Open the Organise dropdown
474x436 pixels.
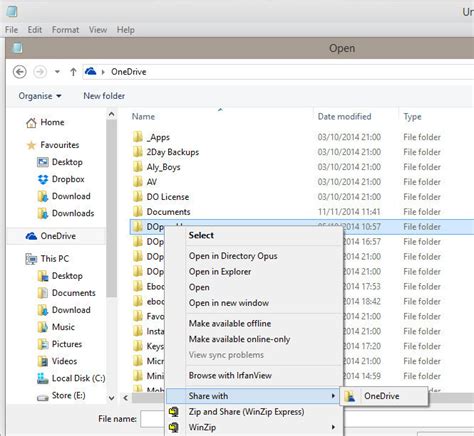[40, 96]
